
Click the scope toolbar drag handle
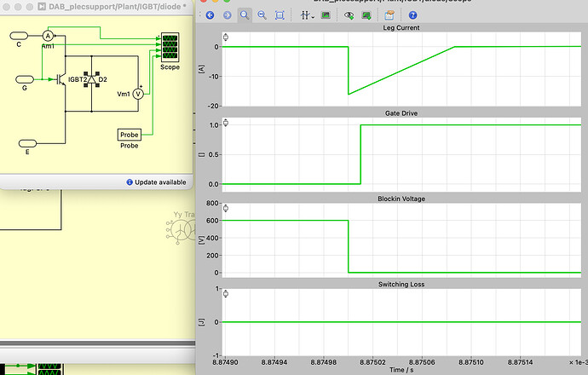click(x=200, y=15)
